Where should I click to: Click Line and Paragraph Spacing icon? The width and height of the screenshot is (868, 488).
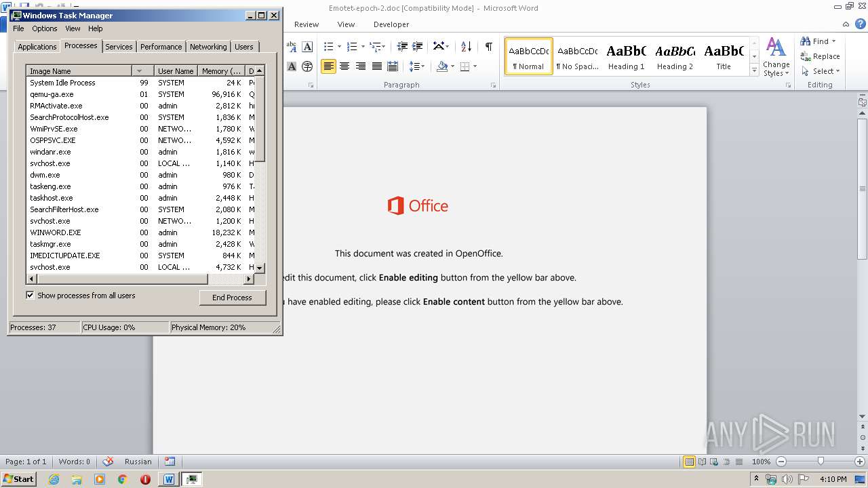[414, 66]
